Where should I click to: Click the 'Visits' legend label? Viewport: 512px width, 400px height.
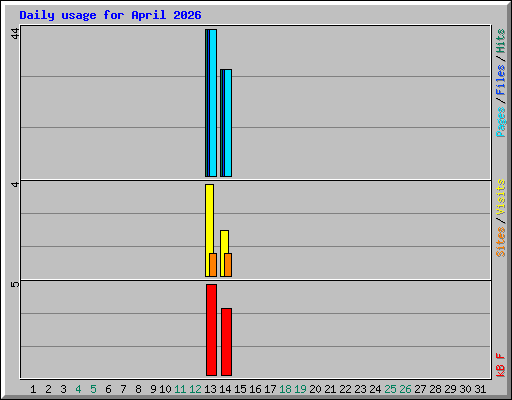click(501, 198)
